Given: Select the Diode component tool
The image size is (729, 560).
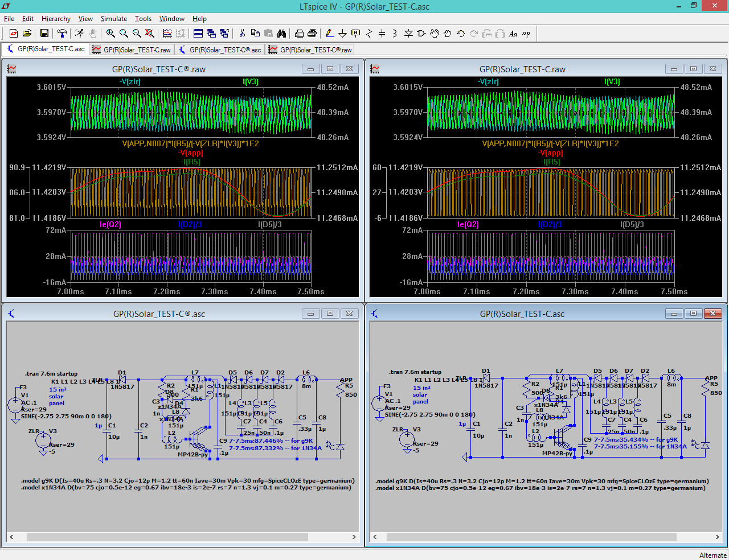Looking at the screenshot, I should coord(408,34).
